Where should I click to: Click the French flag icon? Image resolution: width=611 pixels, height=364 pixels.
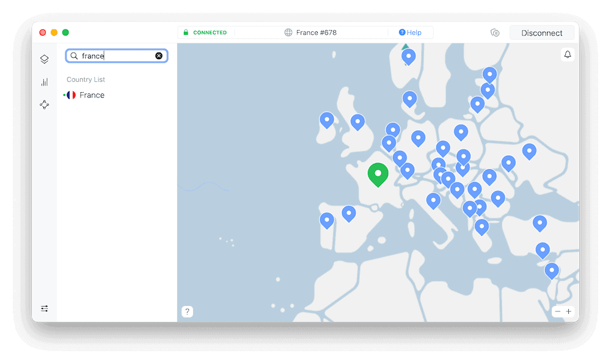(71, 95)
